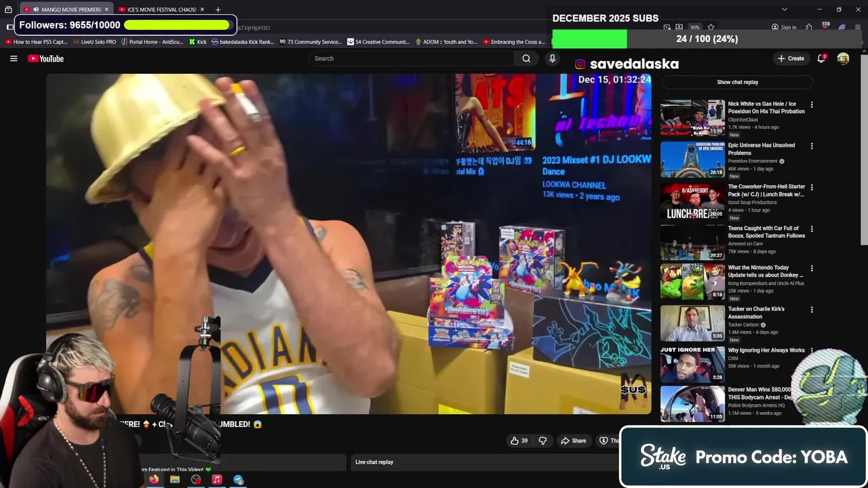The height and width of the screenshot is (488, 868).
Task: Open Telegram from the taskbar
Action: pyautogui.click(x=238, y=480)
